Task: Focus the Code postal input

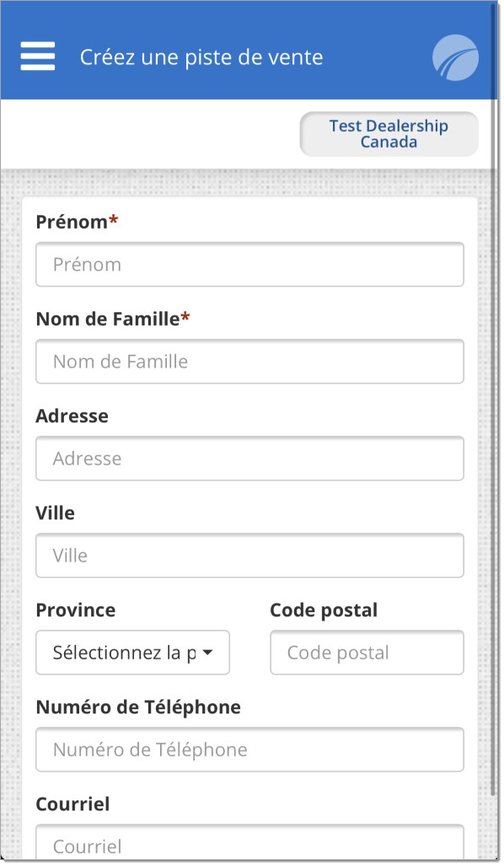Action: tap(367, 653)
